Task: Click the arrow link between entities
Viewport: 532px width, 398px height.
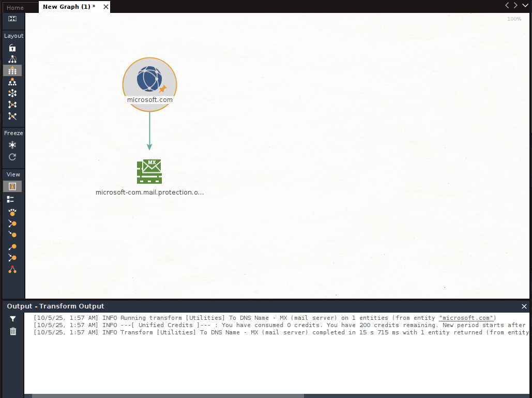Action: 149,131
